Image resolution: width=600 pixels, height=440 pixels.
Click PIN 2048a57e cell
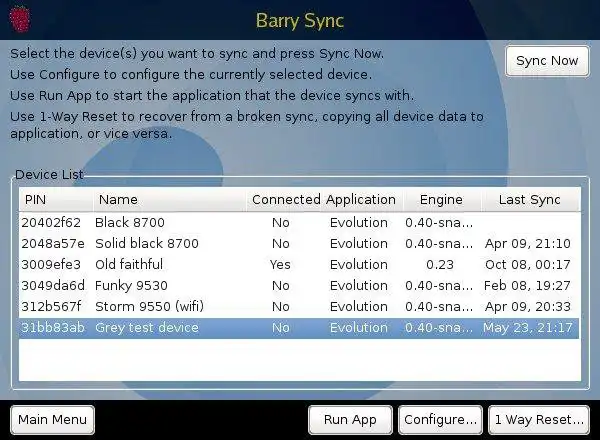[x=53, y=244]
